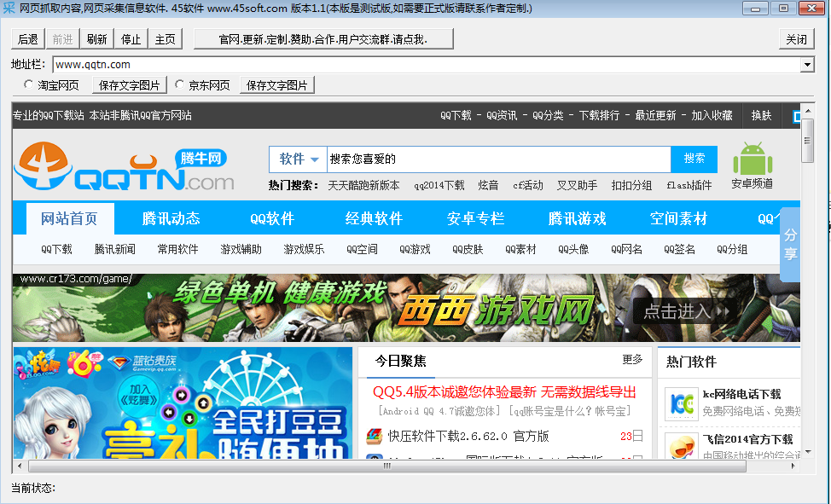Click the 飞信2014 app icon
Viewport: 831px width, 504px height.
(x=682, y=446)
